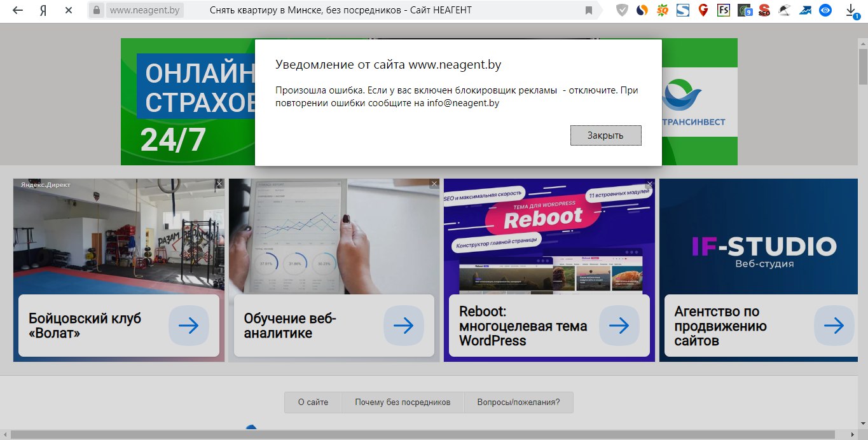Screen dimensions: 868x440
Task: Open the red SEO extension icon
Action: point(764,10)
